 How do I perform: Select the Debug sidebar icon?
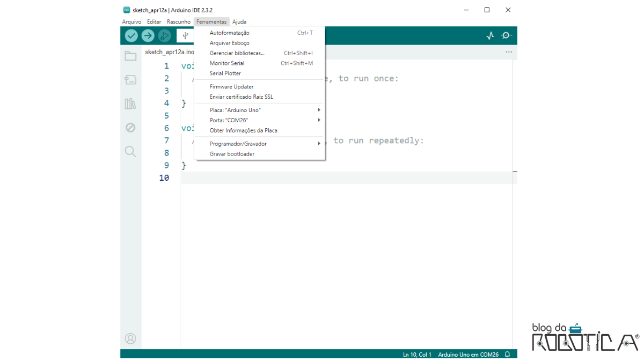130,128
